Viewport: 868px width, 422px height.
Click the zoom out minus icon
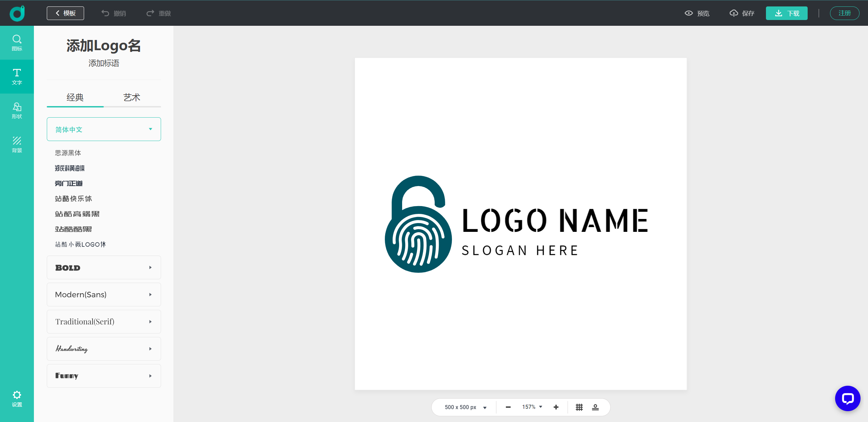click(x=508, y=407)
